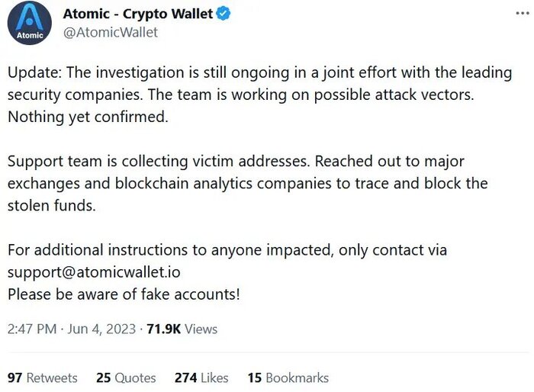This screenshot has width=534, height=392.
Task: Click the Atomic profile avatar
Action: point(31,23)
